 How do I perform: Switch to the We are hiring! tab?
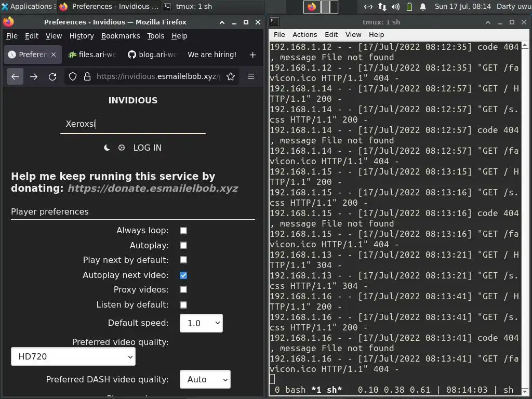tap(212, 55)
